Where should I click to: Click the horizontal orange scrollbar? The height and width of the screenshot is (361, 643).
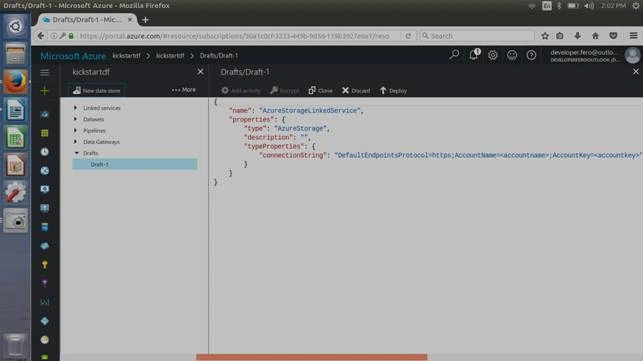[x=312, y=357]
